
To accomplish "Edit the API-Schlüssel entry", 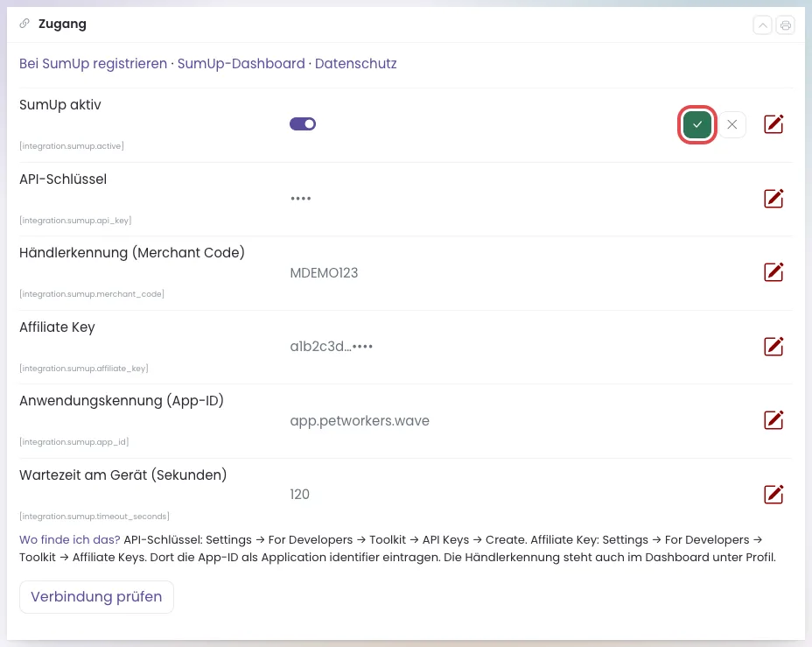I will coord(773,199).
